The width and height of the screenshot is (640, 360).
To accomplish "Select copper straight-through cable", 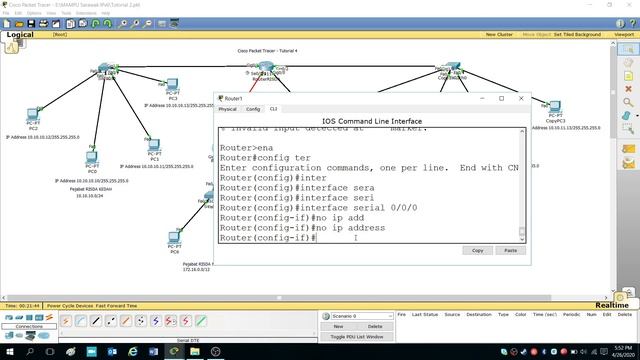I will click(96, 321).
